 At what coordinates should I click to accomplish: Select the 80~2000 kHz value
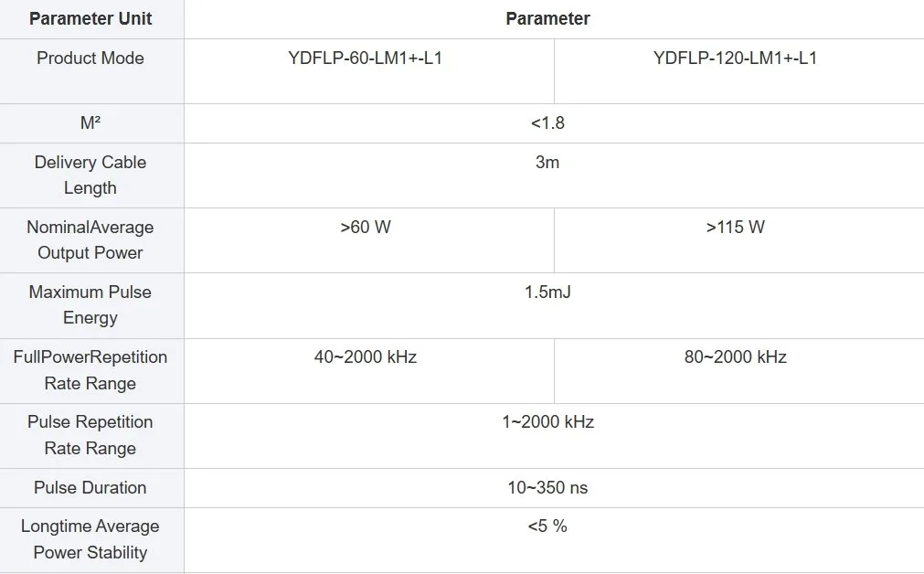tap(735, 357)
